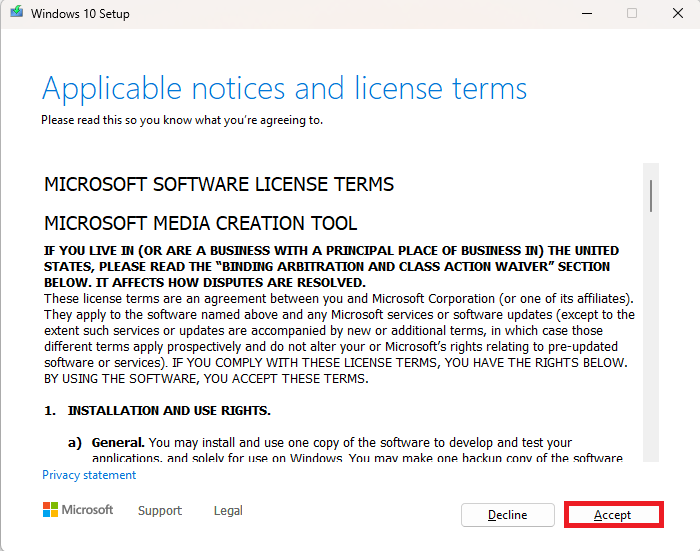Image resolution: width=700 pixels, height=551 pixels.
Task: Click 'MICROSOFT MEDIA CREATION TOOL' heading
Action: click(x=200, y=223)
